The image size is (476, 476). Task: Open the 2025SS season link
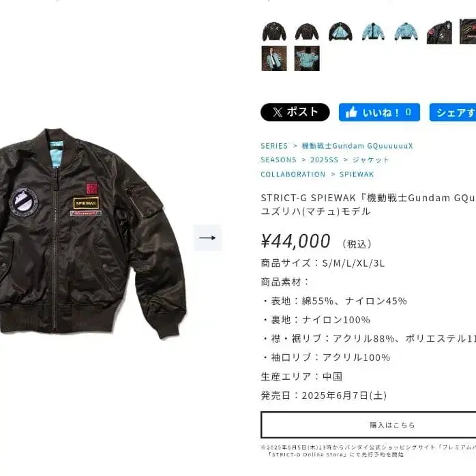click(x=324, y=160)
